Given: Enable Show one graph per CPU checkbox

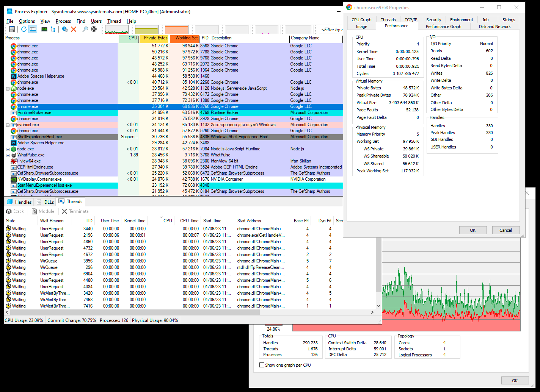Looking at the screenshot, I should pyautogui.click(x=262, y=365).
